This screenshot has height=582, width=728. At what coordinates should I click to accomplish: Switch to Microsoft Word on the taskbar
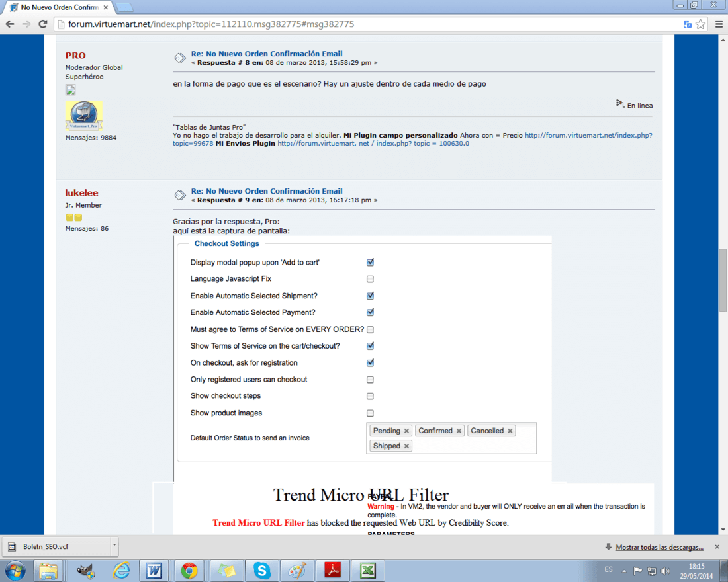point(154,570)
